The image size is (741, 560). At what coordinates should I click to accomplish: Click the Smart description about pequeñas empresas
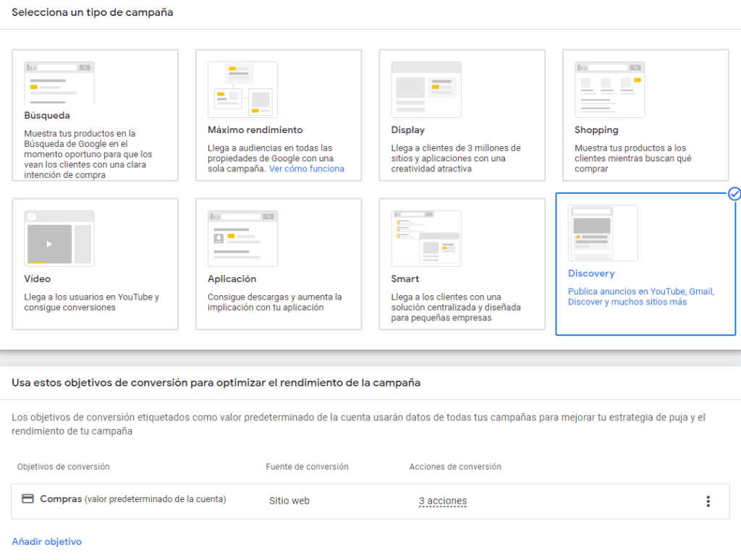(456, 307)
